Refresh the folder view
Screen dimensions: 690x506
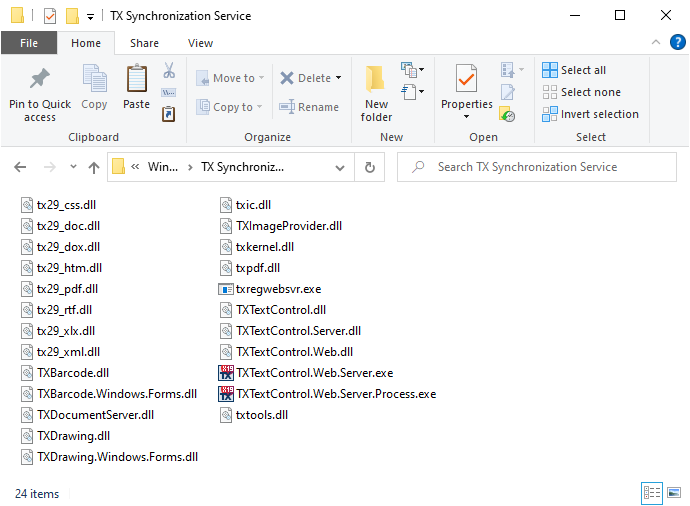(x=370, y=167)
